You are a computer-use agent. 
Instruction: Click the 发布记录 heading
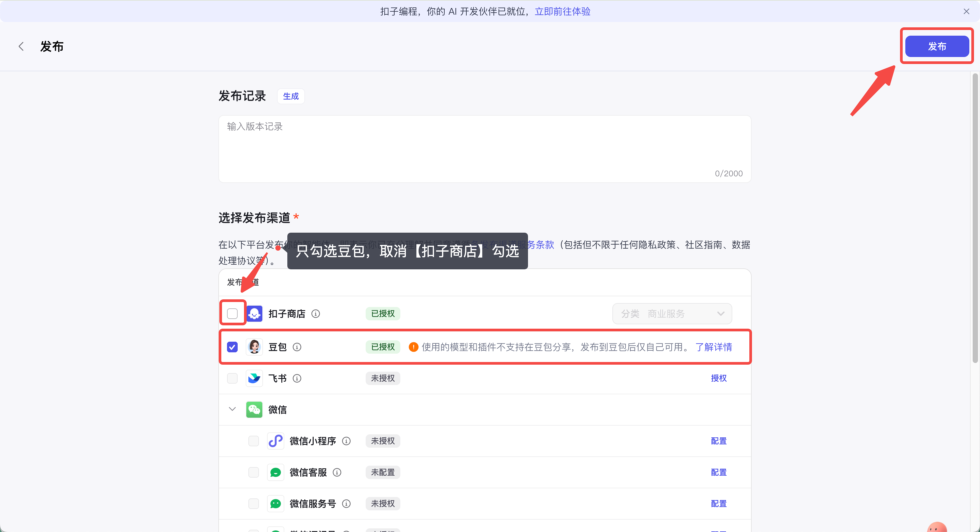tap(242, 96)
